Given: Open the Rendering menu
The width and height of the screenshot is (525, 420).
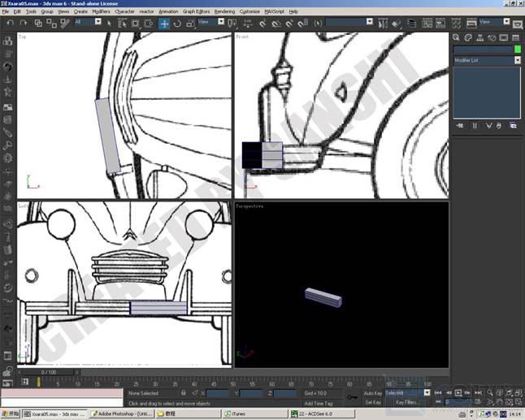Looking at the screenshot, I should [x=224, y=11].
